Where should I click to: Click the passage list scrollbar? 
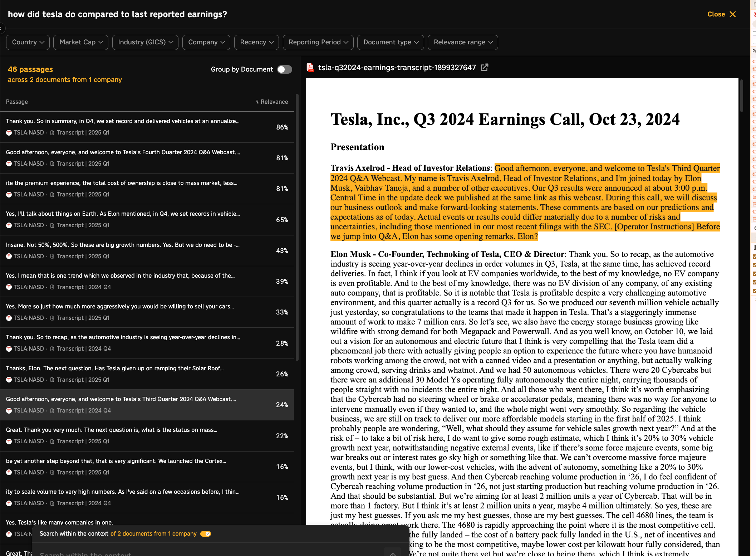coord(297,227)
